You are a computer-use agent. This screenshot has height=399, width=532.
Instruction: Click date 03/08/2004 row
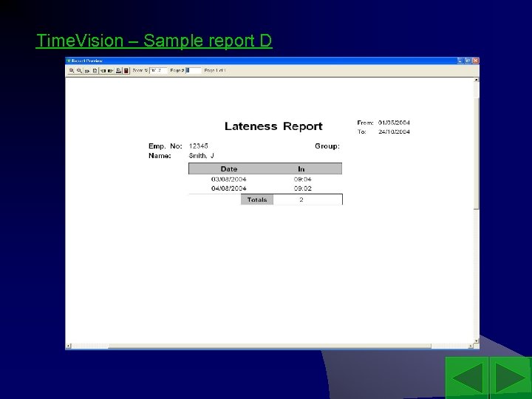(229, 179)
